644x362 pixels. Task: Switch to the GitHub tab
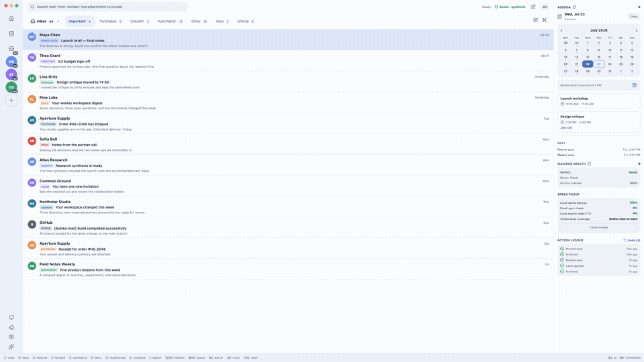[246, 21]
